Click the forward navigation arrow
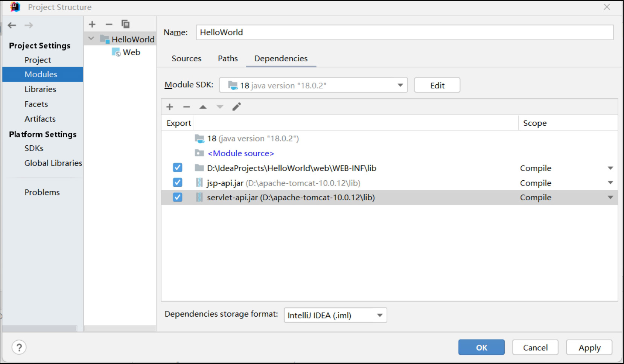The image size is (624, 364). pyautogui.click(x=29, y=25)
